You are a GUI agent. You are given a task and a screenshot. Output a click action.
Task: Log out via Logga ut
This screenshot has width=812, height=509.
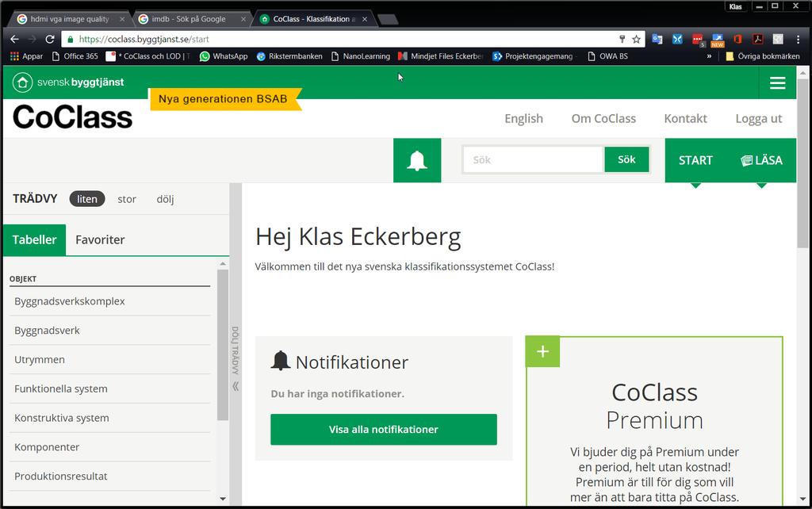point(759,119)
